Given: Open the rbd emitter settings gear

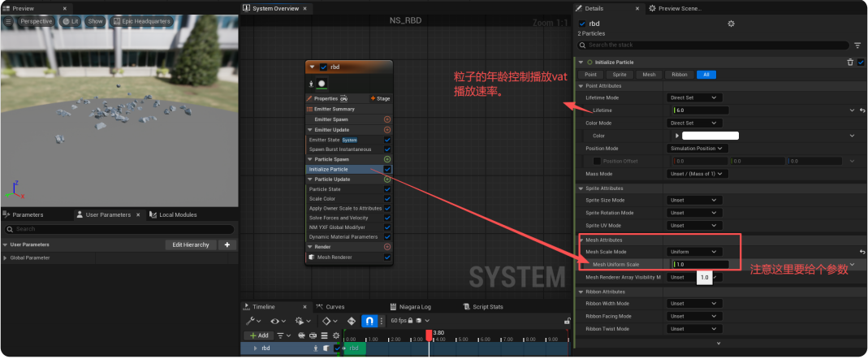Looking at the screenshot, I should tap(731, 24).
